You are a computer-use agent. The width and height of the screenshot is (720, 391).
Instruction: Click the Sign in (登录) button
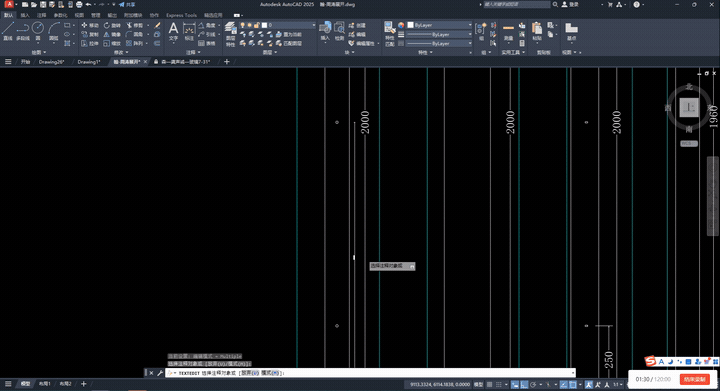[570, 5]
